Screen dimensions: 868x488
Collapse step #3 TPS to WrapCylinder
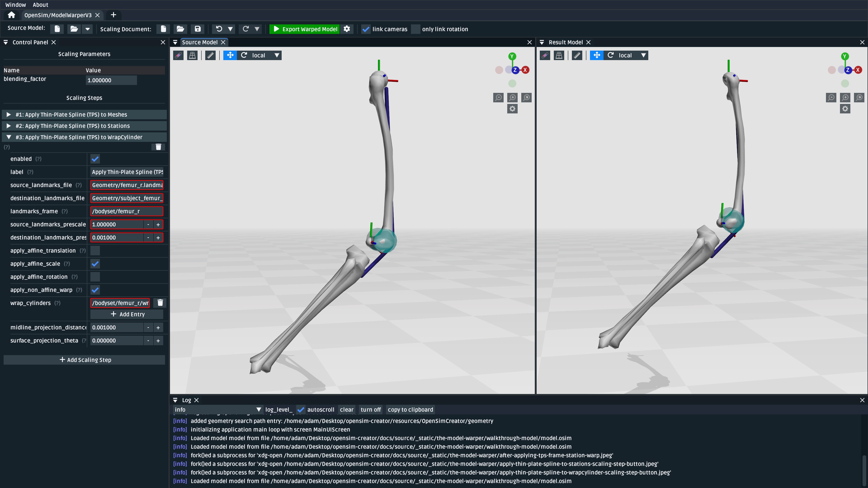tap(84, 137)
